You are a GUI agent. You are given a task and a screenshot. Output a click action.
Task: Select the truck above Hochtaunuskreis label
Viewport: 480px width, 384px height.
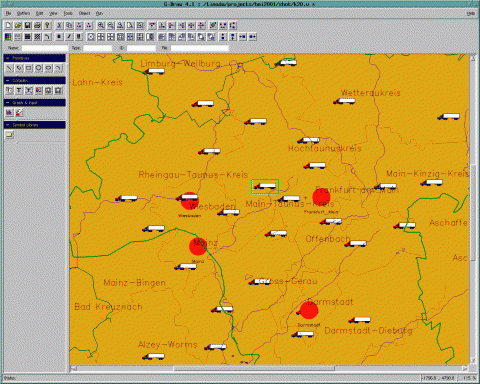[308, 140]
